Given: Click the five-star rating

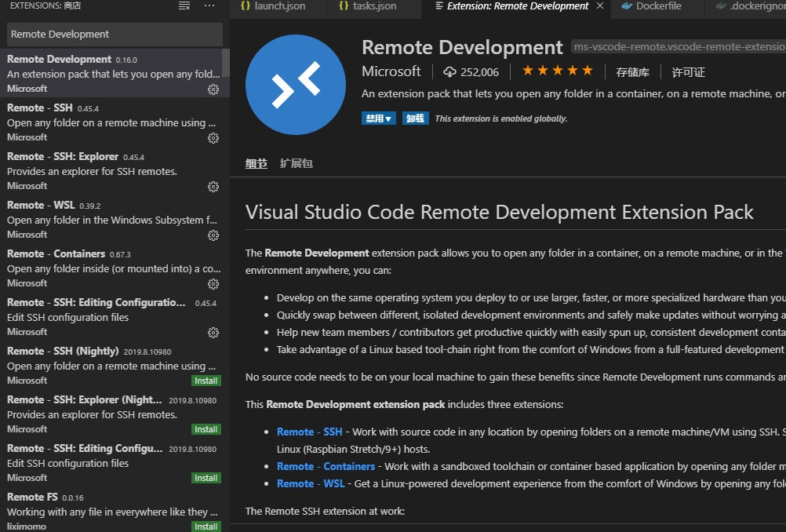Looking at the screenshot, I should [x=558, y=71].
